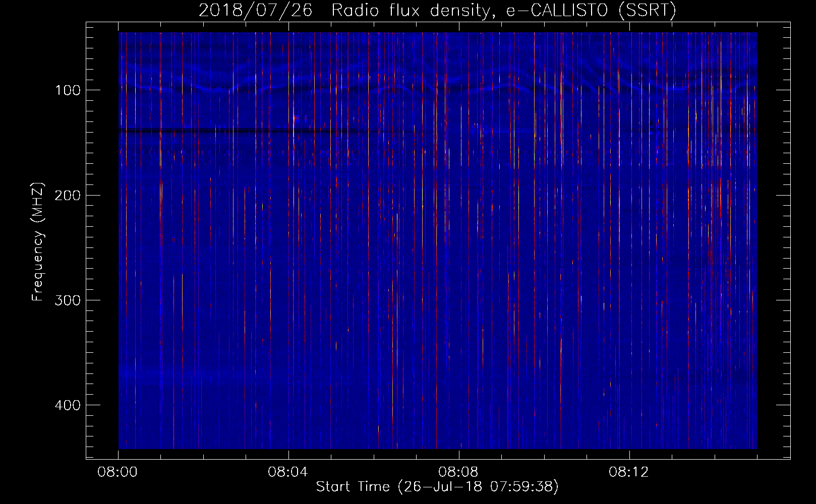The height and width of the screenshot is (504, 816).
Task: Click the 'Frequency (MHZ)' axis label
Action: click(37, 241)
